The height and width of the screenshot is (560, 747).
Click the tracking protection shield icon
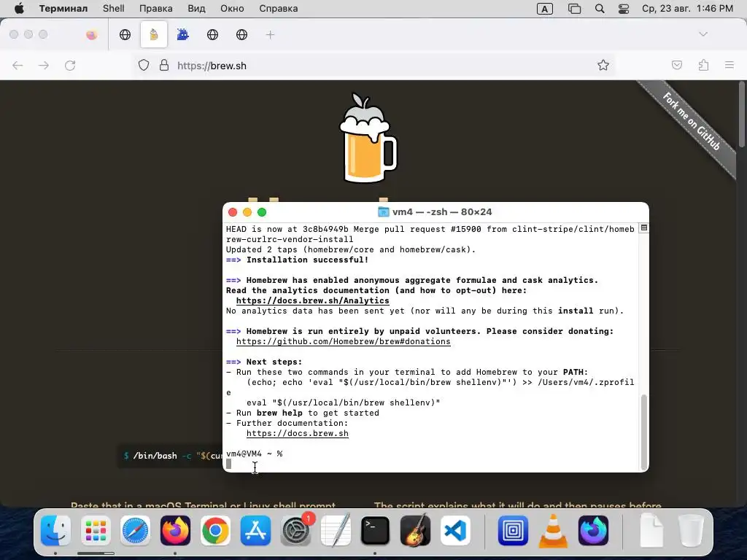pos(144,65)
